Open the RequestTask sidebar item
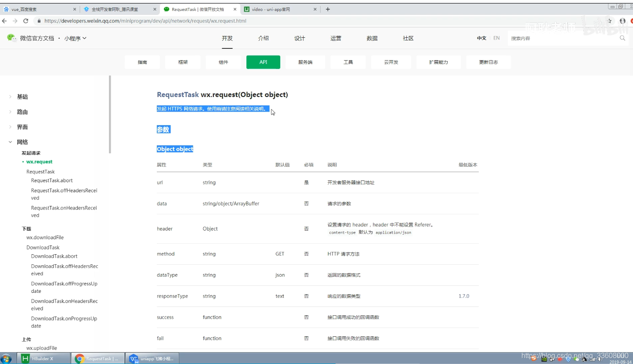Image resolution: width=633 pixels, height=364 pixels. tap(40, 172)
